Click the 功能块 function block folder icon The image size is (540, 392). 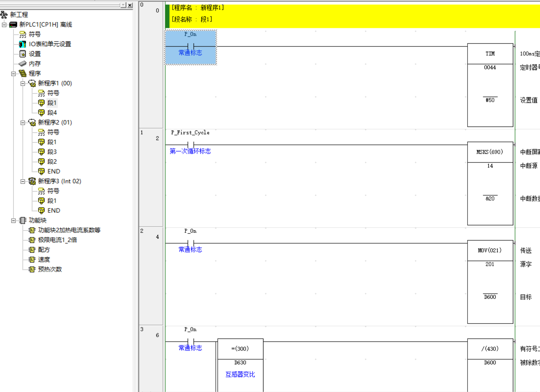23,220
